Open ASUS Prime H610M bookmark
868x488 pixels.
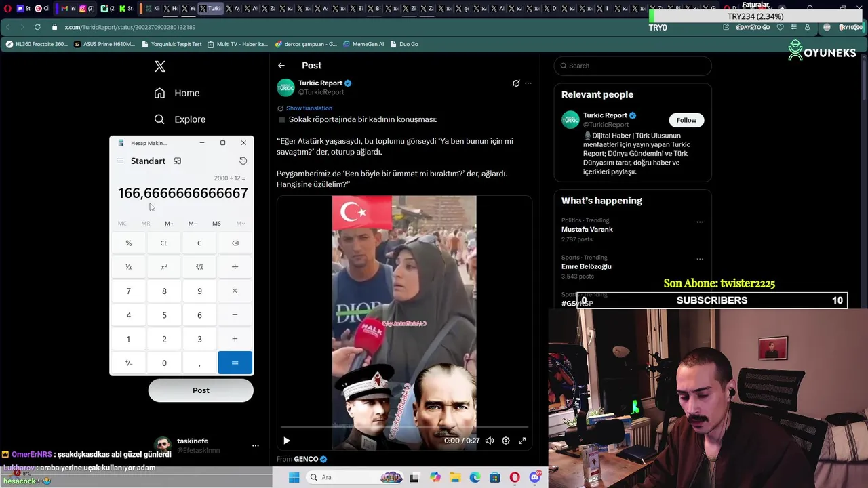tap(104, 44)
